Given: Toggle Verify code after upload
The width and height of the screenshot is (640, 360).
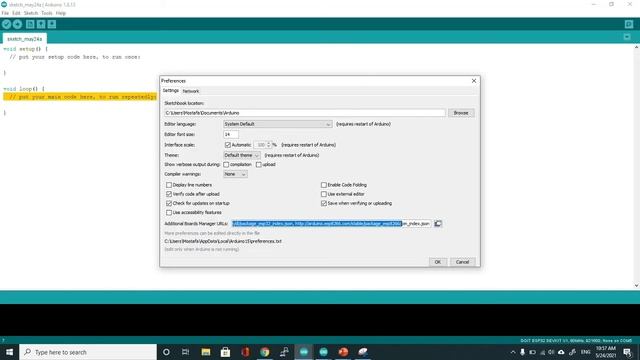Looking at the screenshot, I should (169, 194).
